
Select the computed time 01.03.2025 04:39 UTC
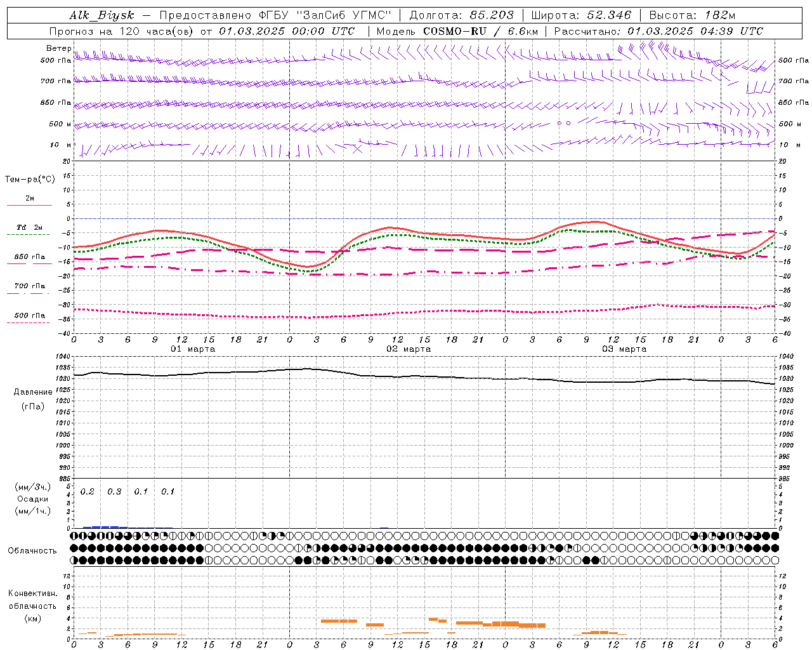click(x=695, y=31)
